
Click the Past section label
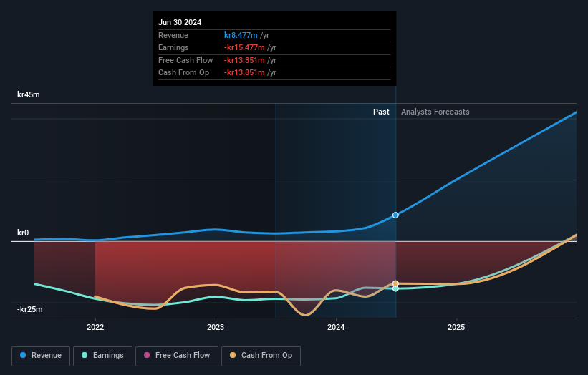point(381,112)
